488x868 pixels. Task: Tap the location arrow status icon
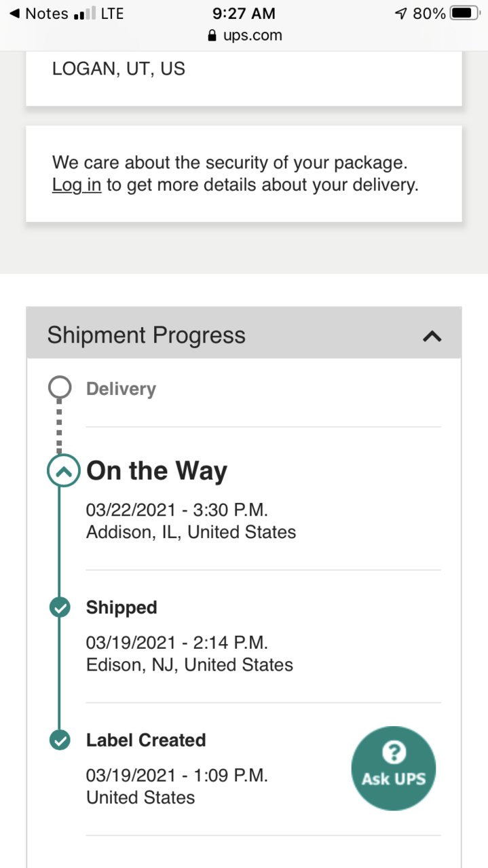401,14
